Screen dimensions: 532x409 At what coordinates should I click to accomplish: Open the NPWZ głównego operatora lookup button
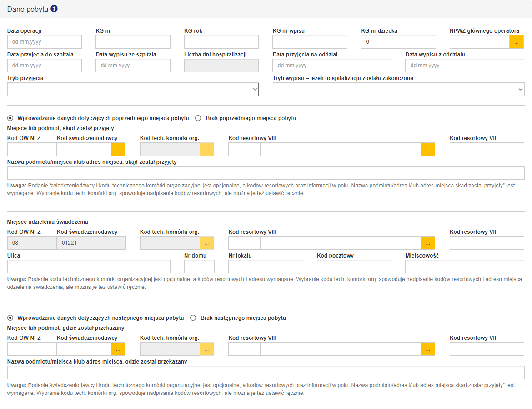tap(517, 42)
